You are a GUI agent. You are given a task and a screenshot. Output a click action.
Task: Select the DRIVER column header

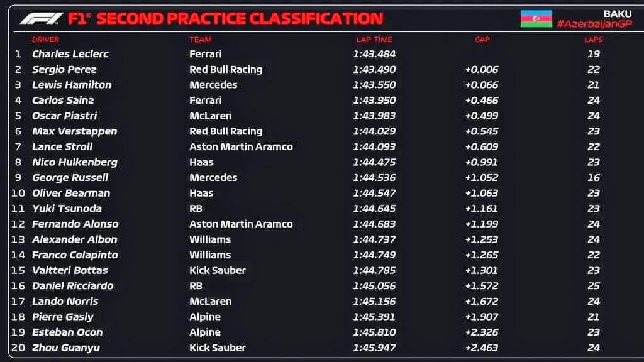point(45,40)
